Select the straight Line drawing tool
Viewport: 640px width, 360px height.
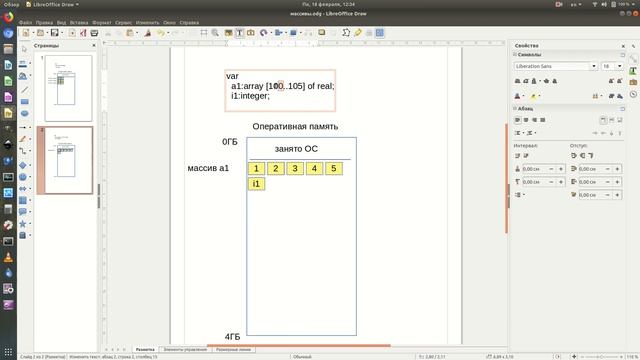pos(24,89)
